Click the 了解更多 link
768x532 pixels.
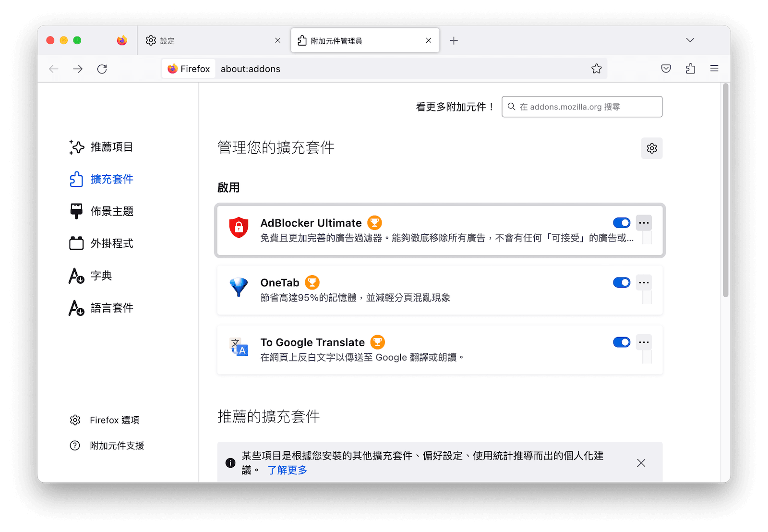(288, 470)
